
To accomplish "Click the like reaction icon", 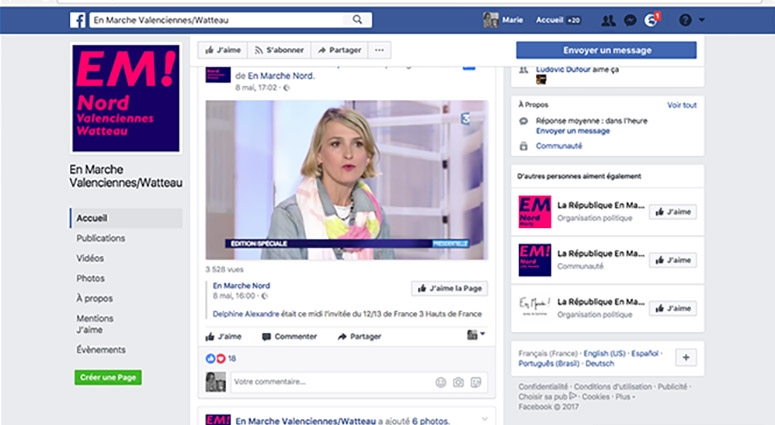I will [x=210, y=359].
